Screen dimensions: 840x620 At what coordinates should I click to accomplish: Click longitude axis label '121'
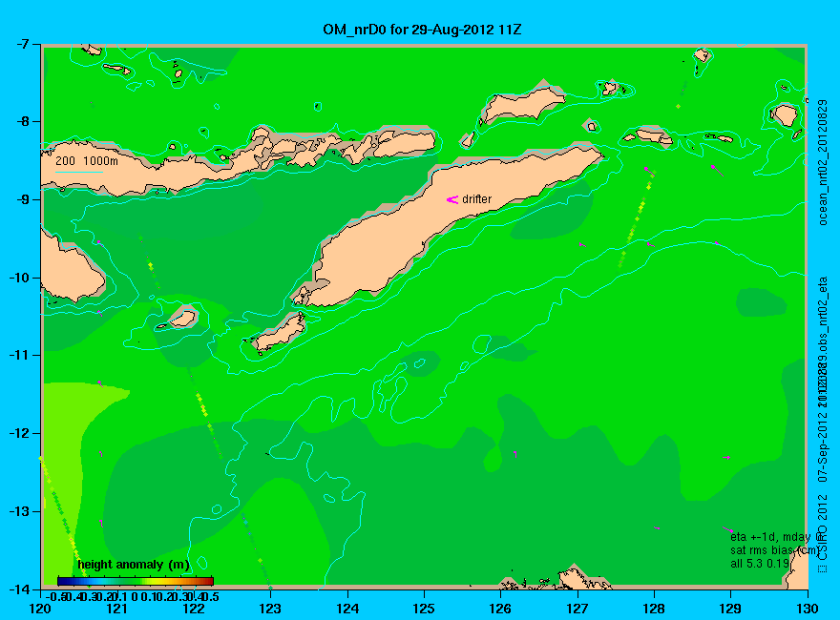[x=116, y=609]
